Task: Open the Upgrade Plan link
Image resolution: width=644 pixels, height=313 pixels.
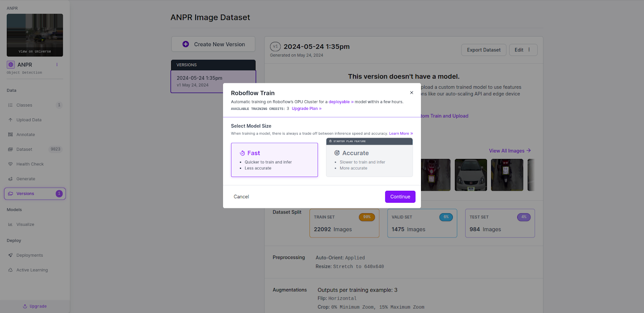Action: tap(307, 109)
